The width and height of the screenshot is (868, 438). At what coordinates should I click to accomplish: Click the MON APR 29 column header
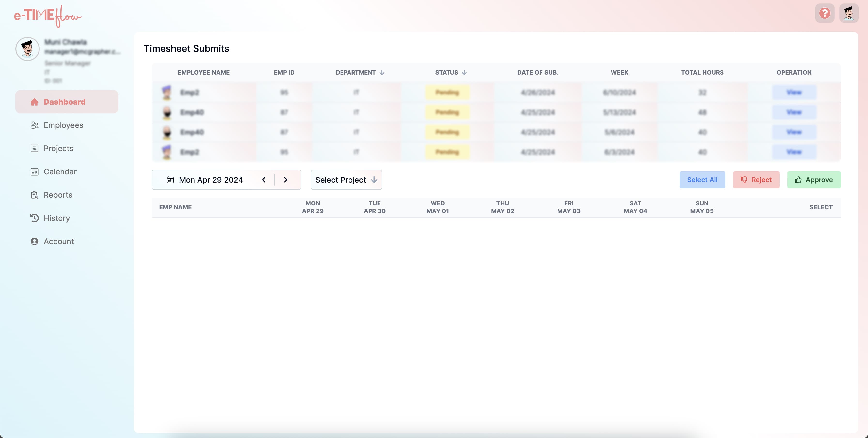click(x=313, y=207)
